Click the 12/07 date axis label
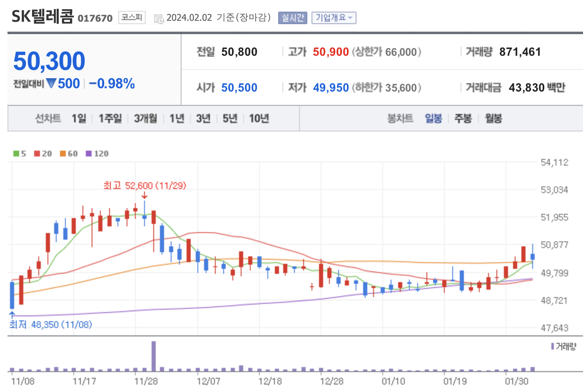 point(209,381)
